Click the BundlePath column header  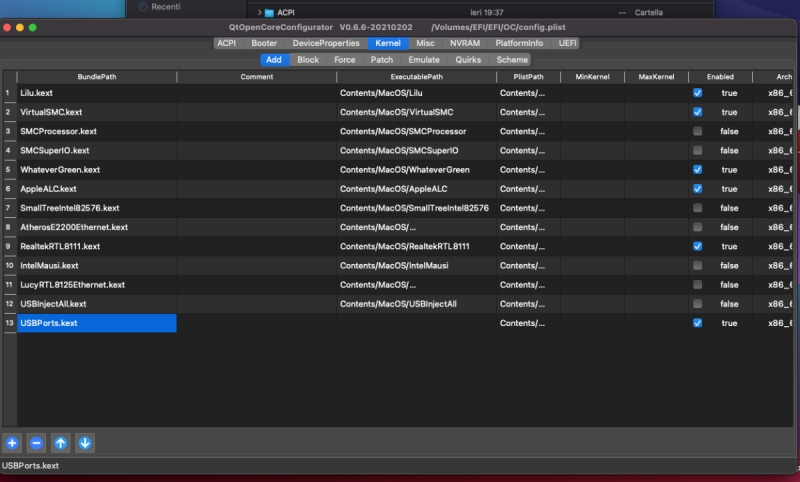(x=97, y=77)
